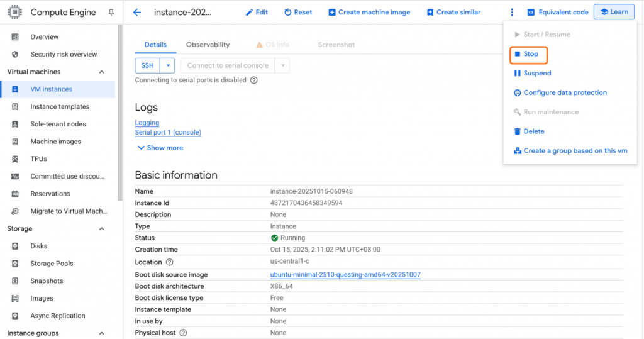644x339 pixels.
Task: Click the Compute Engine chip logo icon
Action: (x=15, y=13)
